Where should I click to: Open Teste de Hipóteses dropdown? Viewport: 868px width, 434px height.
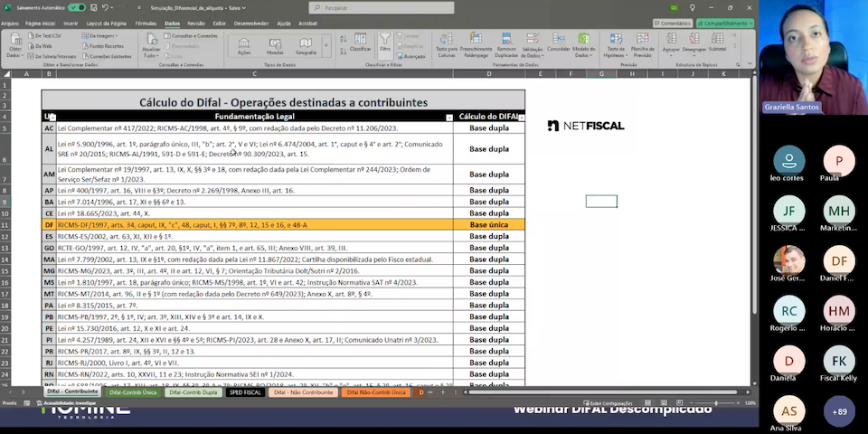(616, 45)
